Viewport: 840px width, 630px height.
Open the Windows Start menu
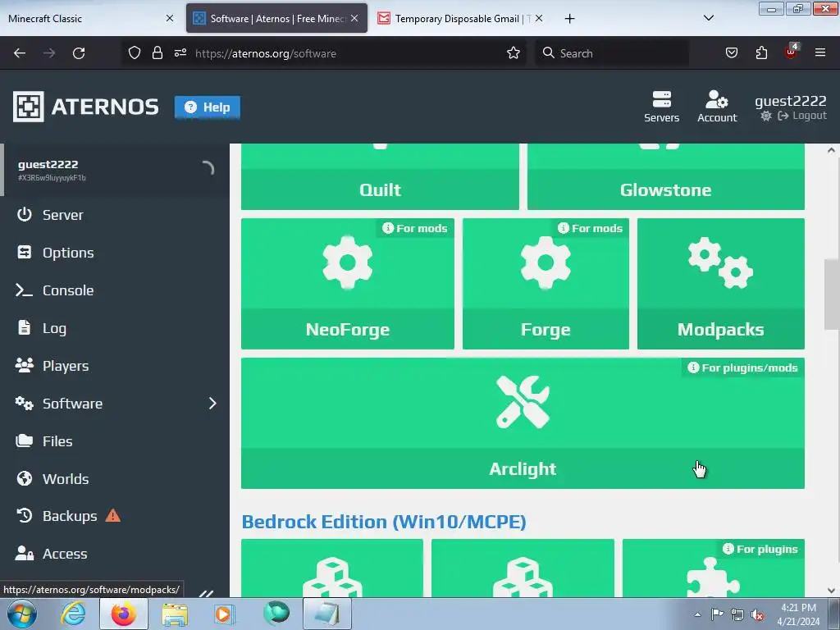(x=21, y=614)
